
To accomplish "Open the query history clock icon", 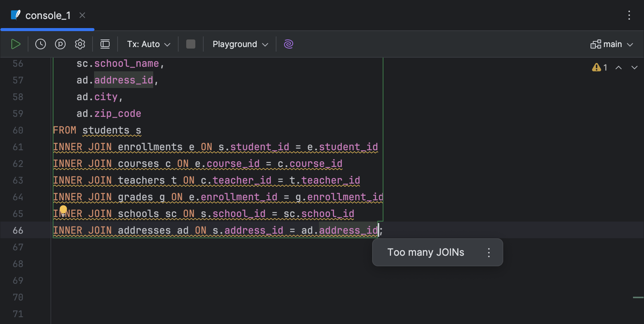I will (x=41, y=44).
